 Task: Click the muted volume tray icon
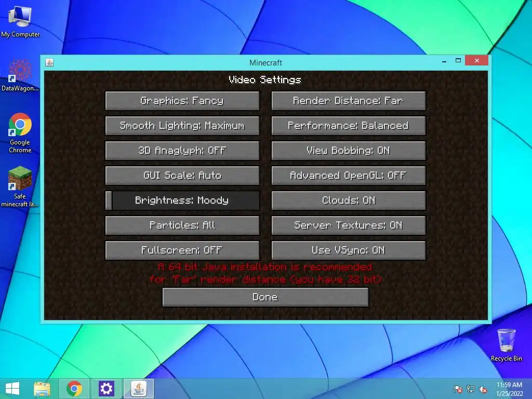(483, 389)
